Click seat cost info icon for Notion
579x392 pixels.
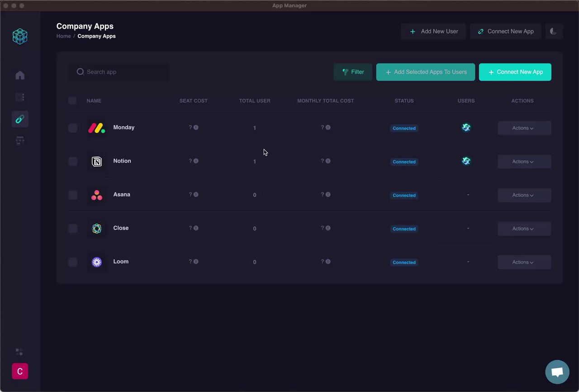point(196,161)
